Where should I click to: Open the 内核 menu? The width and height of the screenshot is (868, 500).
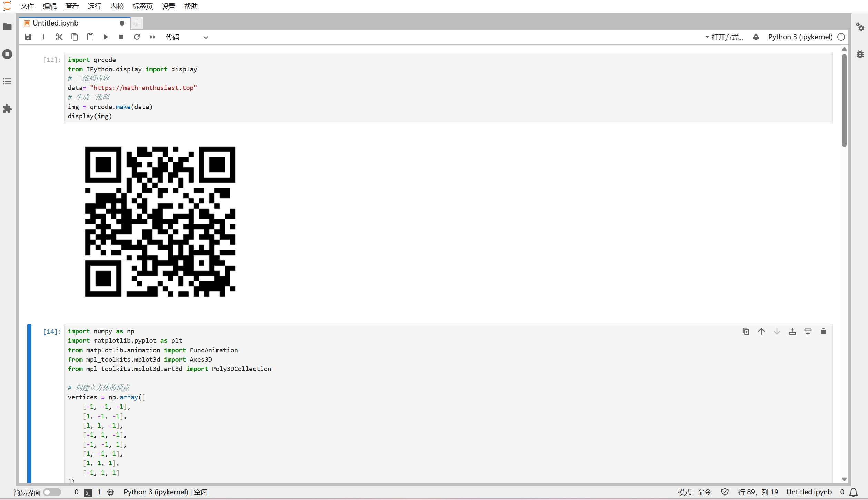point(117,6)
